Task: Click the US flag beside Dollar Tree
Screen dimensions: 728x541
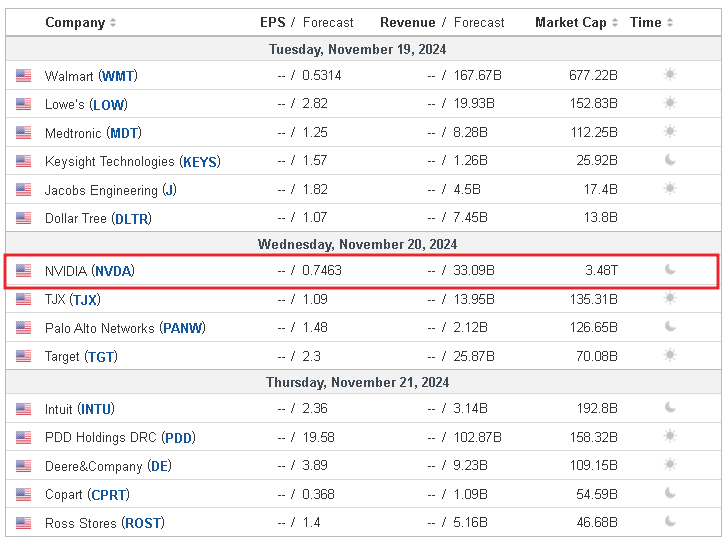Action: pyautogui.click(x=23, y=218)
